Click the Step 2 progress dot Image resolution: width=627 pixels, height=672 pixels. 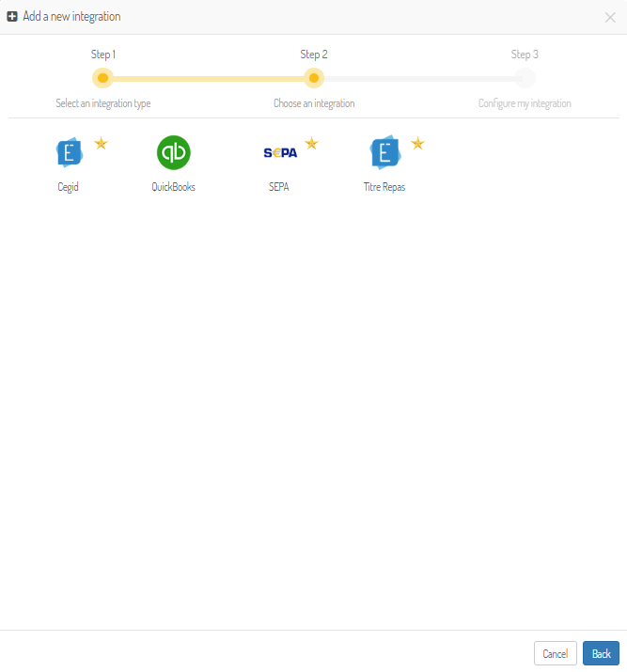pos(314,78)
